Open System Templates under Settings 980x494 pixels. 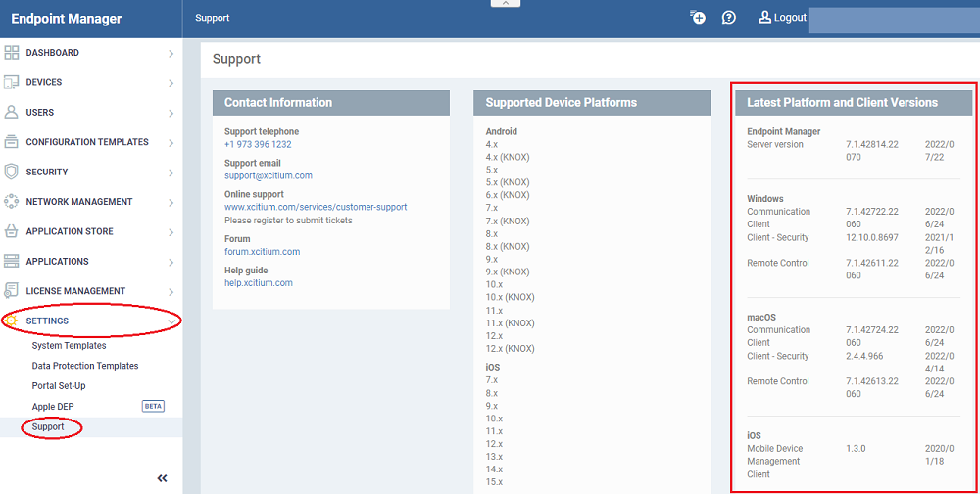(69, 346)
